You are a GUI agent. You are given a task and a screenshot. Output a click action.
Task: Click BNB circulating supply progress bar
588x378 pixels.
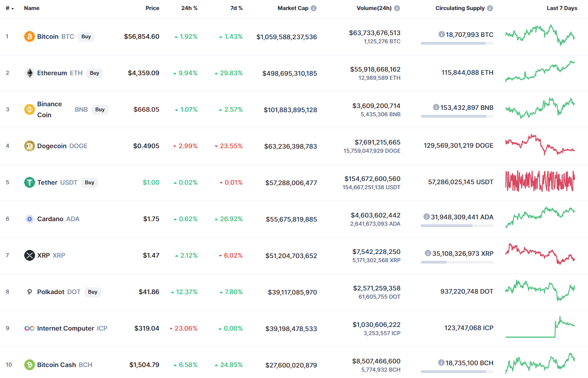[457, 116]
